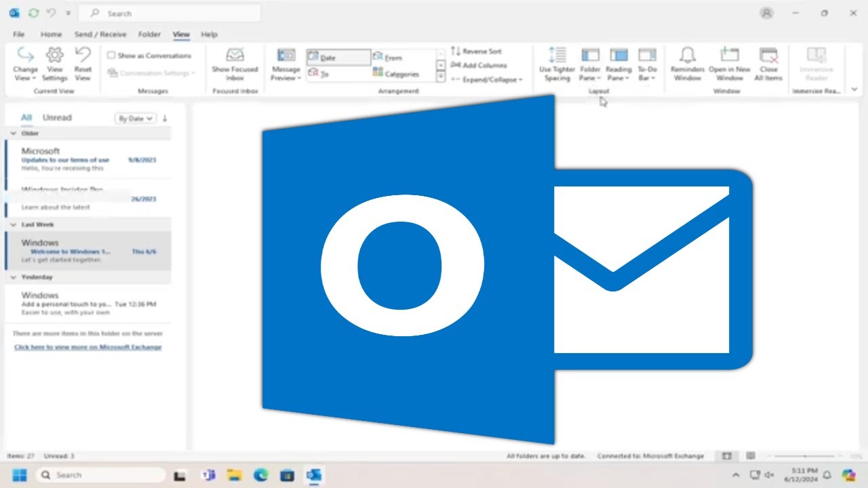This screenshot has width=868, height=488.
Task: Open the Change View dropdown
Action: [25, 64]
